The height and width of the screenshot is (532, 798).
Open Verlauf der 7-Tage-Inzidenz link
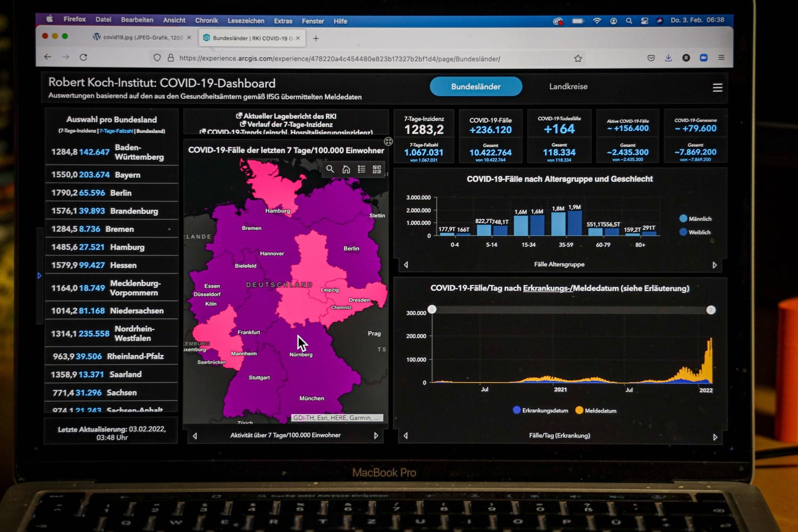[x=286, y=124]
